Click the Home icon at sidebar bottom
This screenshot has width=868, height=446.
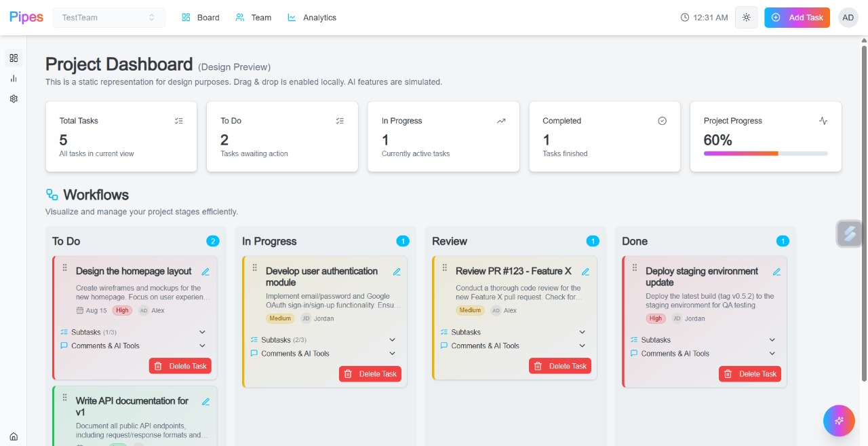click(13, 436)
